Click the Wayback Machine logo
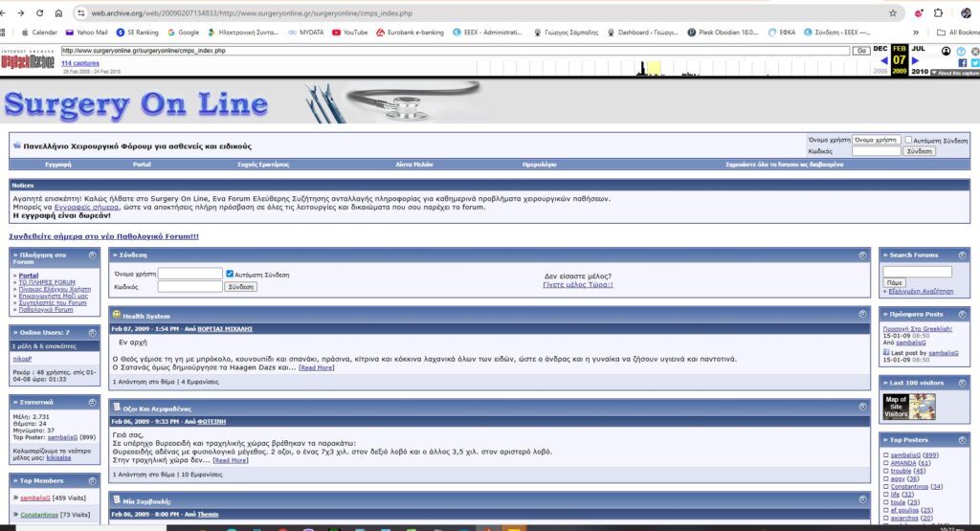Image resolution: width=980 pixels, height=531 pixels. (x=28, y=59)
